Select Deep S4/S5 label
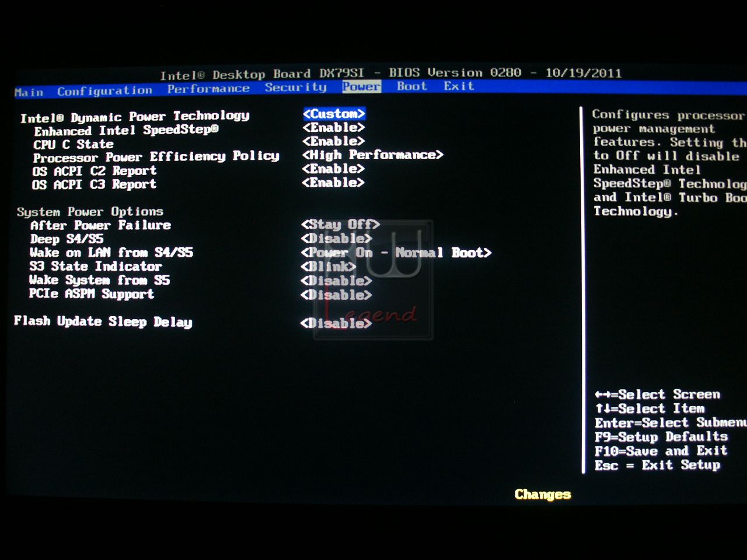The image size is (747, 560). click(67, 239)
